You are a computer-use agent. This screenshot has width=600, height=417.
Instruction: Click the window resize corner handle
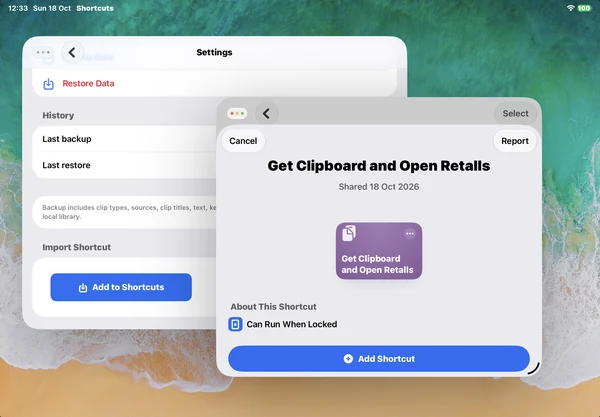[x=534, y=368]
